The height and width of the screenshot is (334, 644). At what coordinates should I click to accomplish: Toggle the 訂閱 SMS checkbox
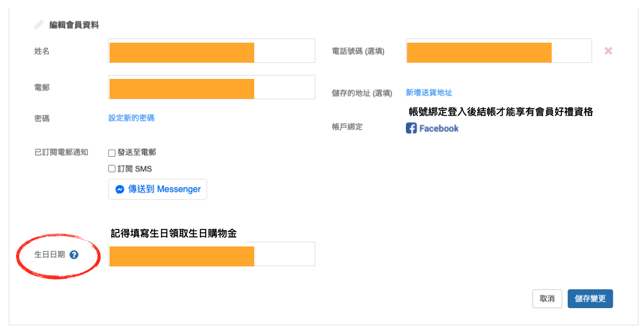coord(112,169)
